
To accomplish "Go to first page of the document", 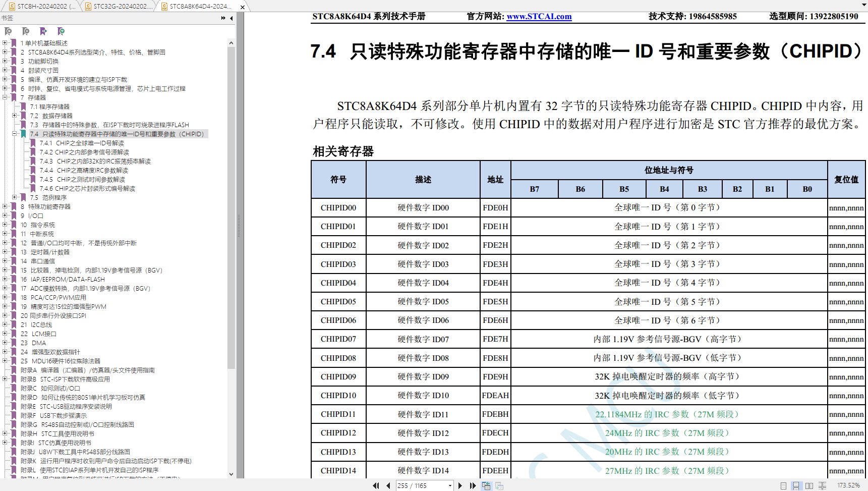I will pos(376,485).
